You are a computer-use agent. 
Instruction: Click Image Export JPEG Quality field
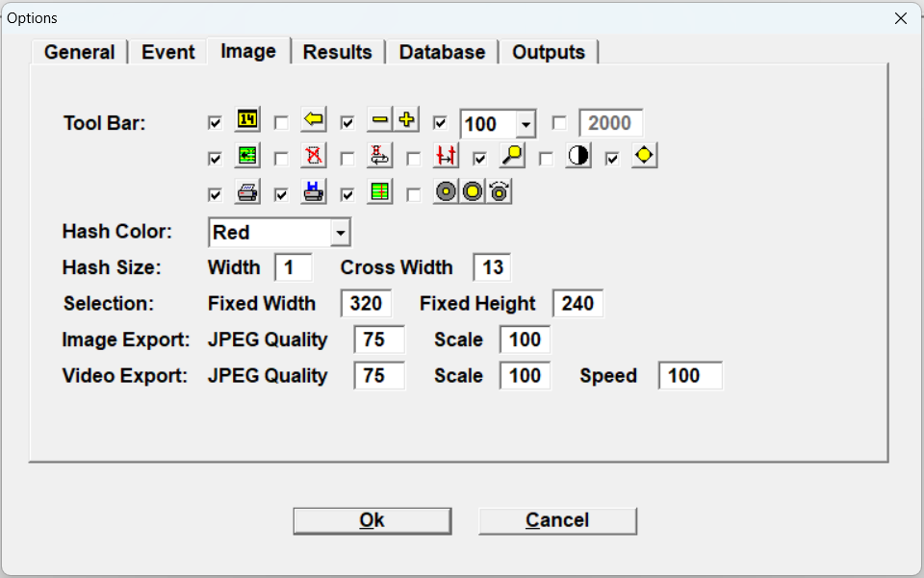(x=379, y=339)
